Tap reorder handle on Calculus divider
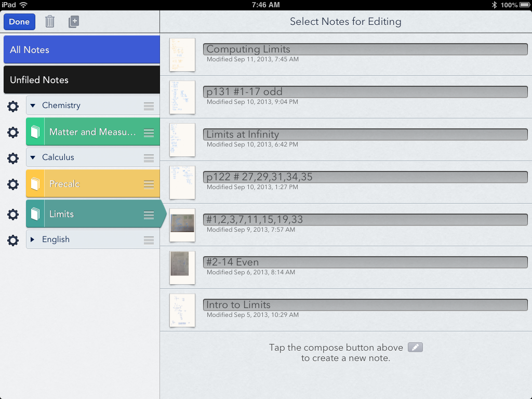The height and width of the screenshot is (399, 532). pos(149,158)
